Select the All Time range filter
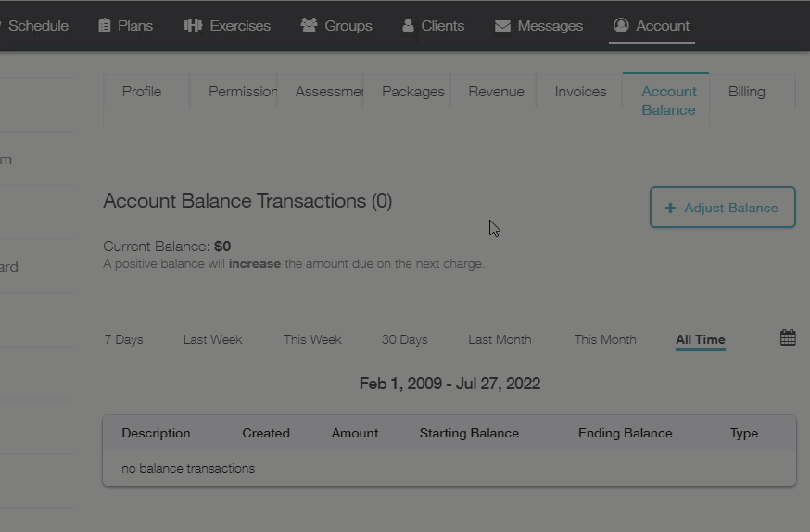Screen dimensions: 810x532 (701, 339)
